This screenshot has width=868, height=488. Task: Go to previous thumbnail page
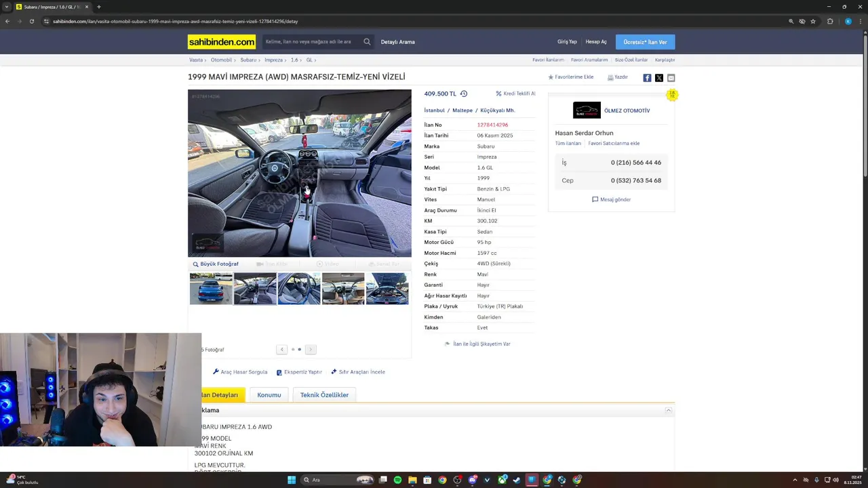pos(282,350)
